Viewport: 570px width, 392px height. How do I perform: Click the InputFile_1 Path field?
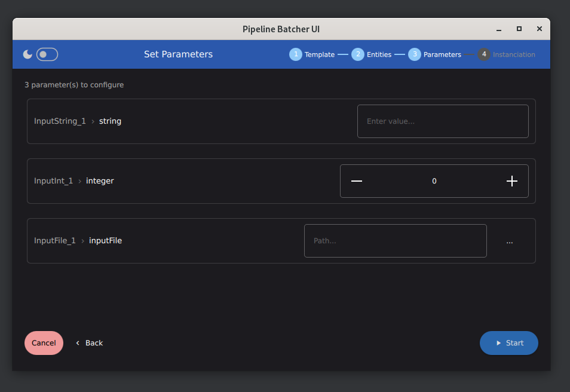tap(395, 241)
